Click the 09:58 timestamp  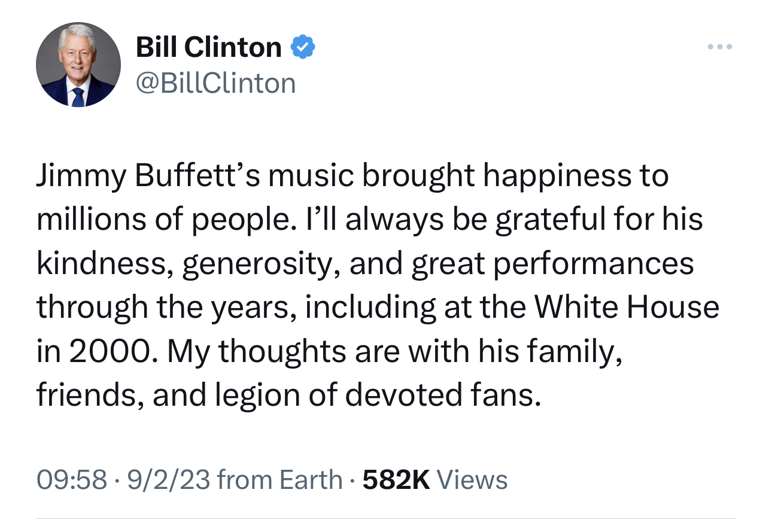pos(72,479)
